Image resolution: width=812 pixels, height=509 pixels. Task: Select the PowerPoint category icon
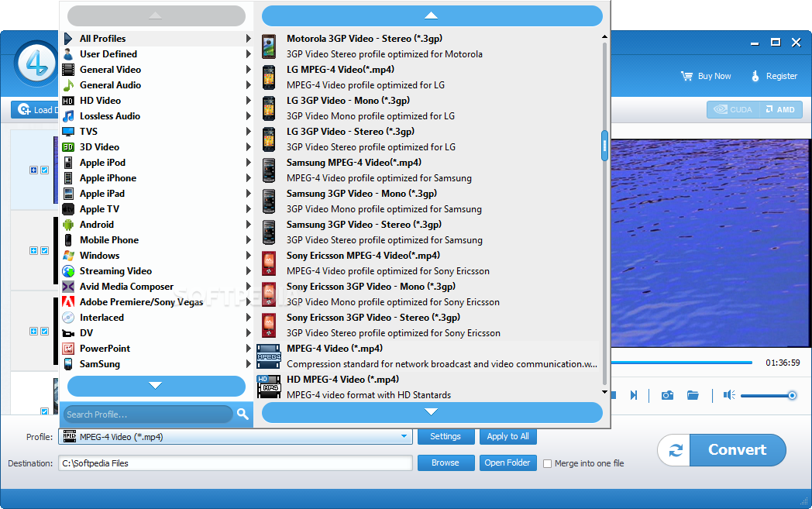point(68,349)
